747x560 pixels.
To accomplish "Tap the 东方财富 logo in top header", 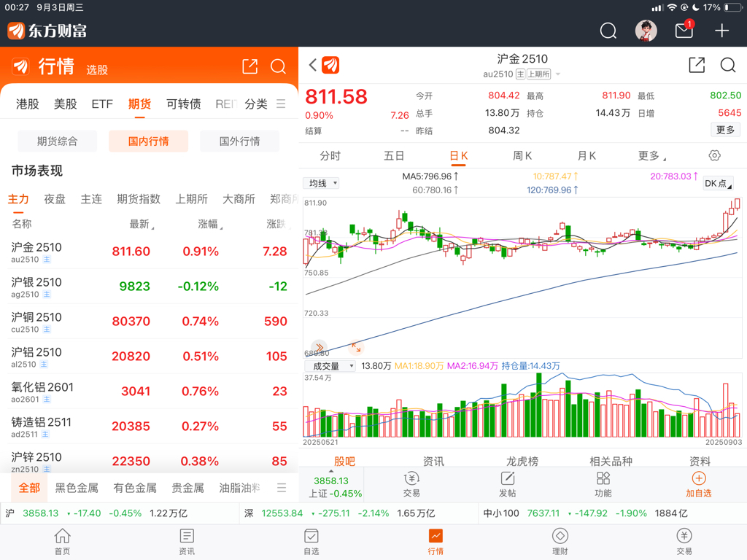I will [47, 31].
